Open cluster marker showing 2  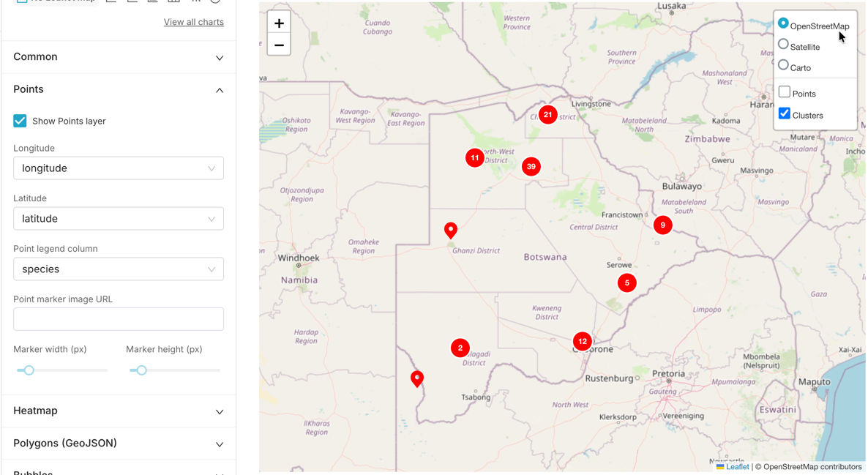coord(460,348)
